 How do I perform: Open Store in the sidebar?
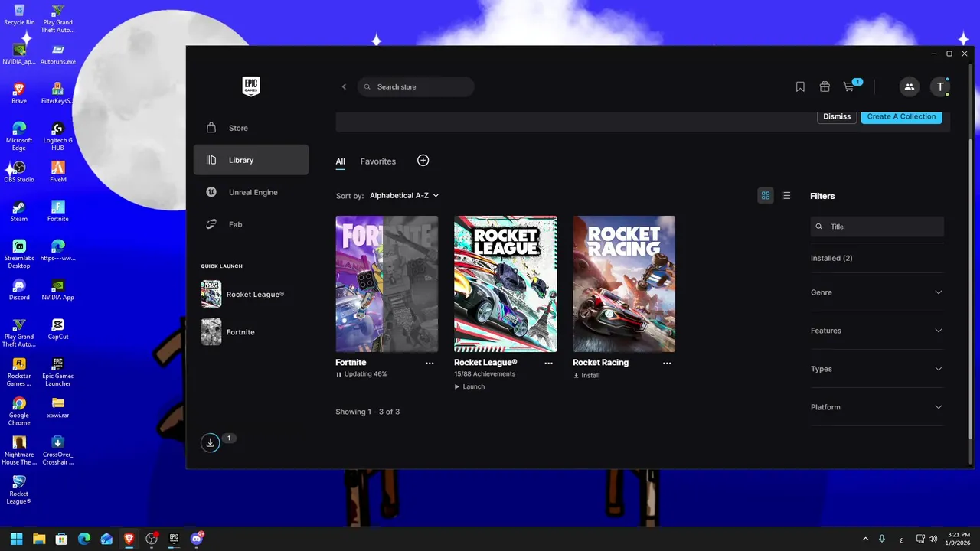click(251, 128)
